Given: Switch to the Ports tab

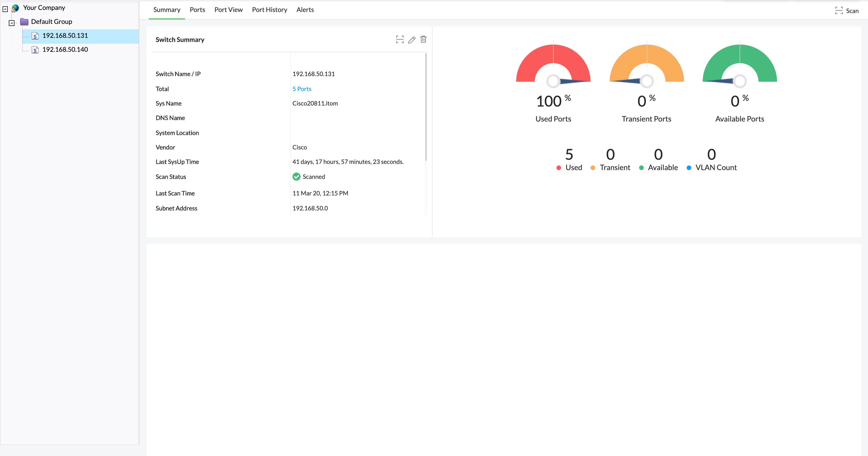Looking at the screenshot, I should [197, 10].
